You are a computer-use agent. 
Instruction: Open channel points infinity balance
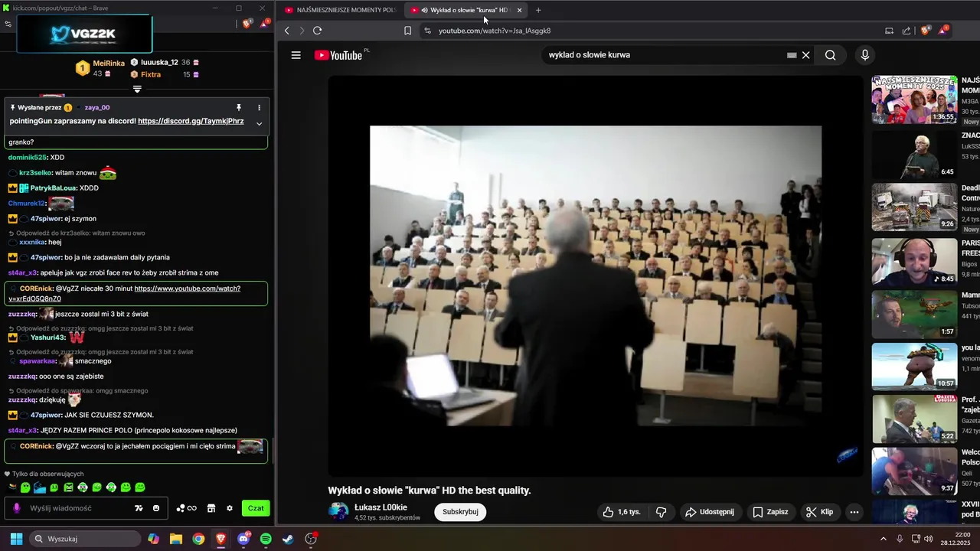click(186, 508)
